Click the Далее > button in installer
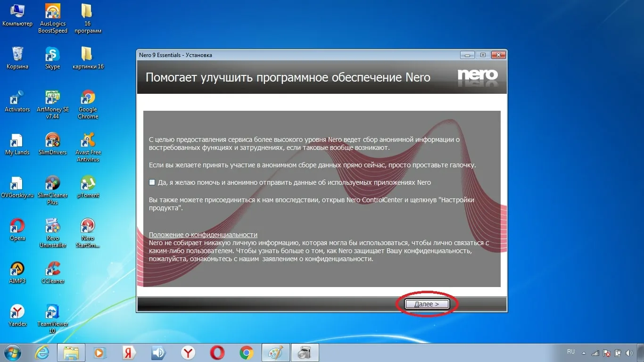Image resolution: width=644 pixels, height=362 pixels. [427, 304]
